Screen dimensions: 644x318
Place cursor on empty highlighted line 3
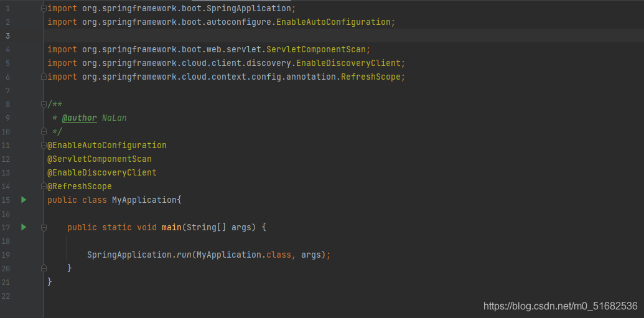click(343, 35)
